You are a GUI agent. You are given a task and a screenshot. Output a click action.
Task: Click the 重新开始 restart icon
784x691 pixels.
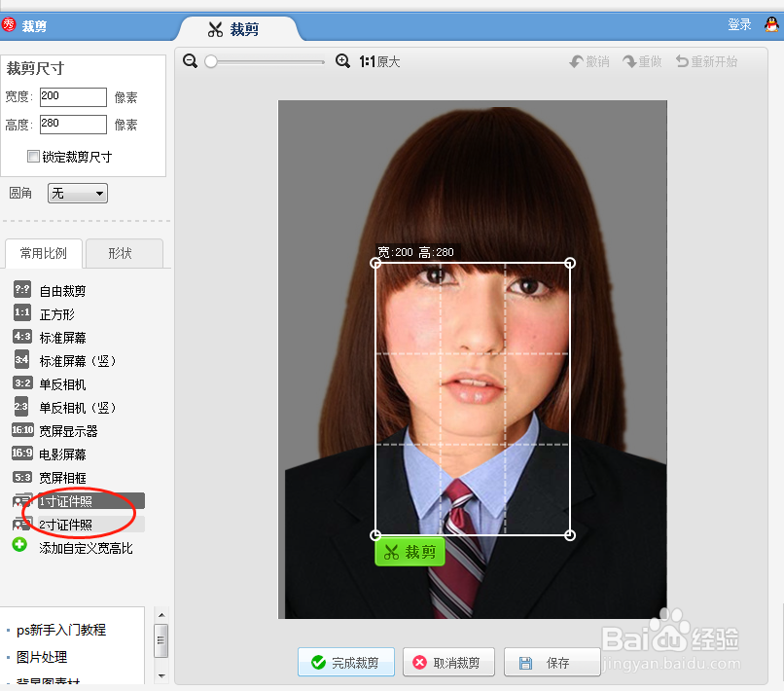click(682, 61)
